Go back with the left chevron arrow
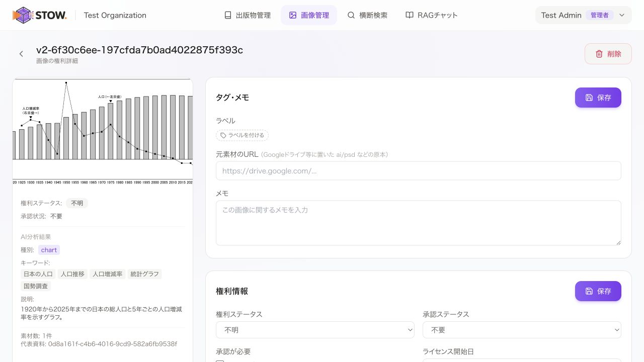The width and height of the screenshot is (644, 362). 21,54
